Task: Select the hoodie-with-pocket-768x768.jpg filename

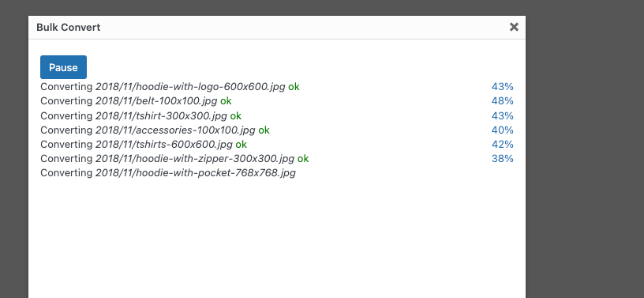Action: 196,172
